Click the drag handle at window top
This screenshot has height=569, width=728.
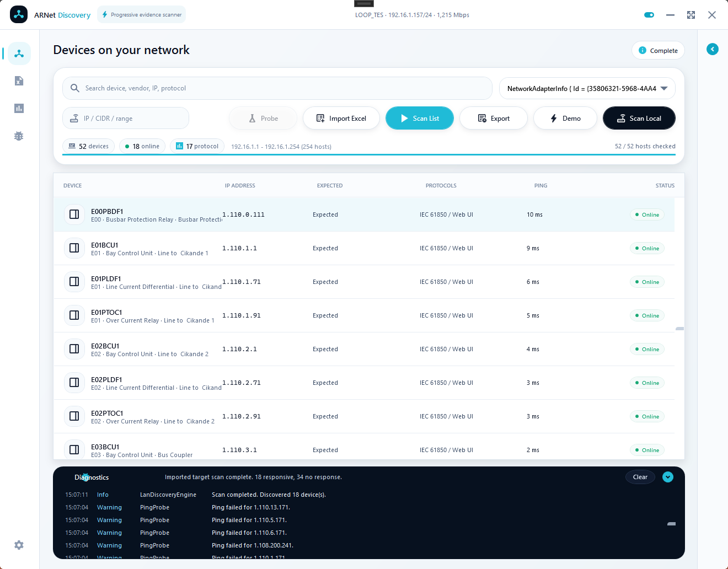(364, 3)
